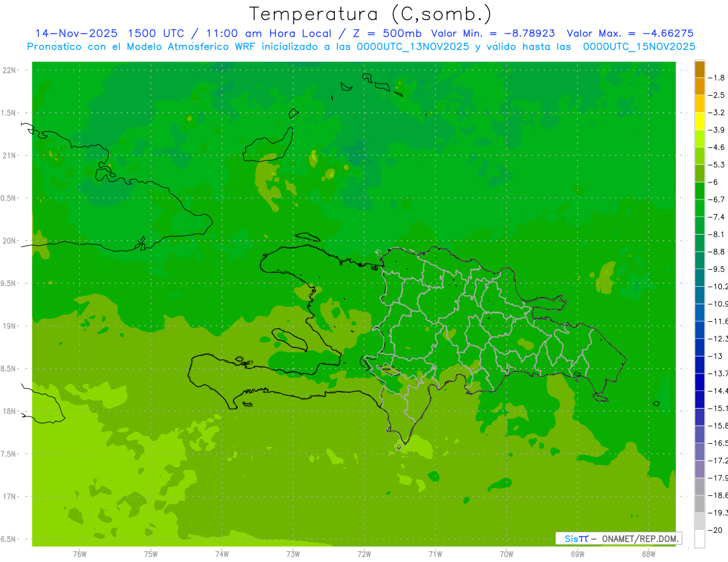
Task: Click the -3.9 colorbar value
Action: pyautogui.click(x=716, y=130)
